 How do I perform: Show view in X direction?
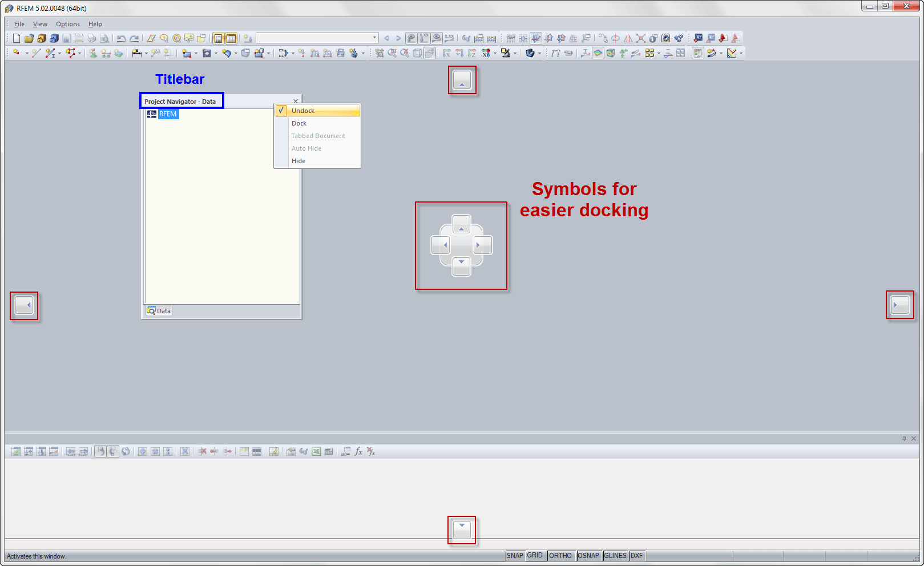tap(446, 53)
